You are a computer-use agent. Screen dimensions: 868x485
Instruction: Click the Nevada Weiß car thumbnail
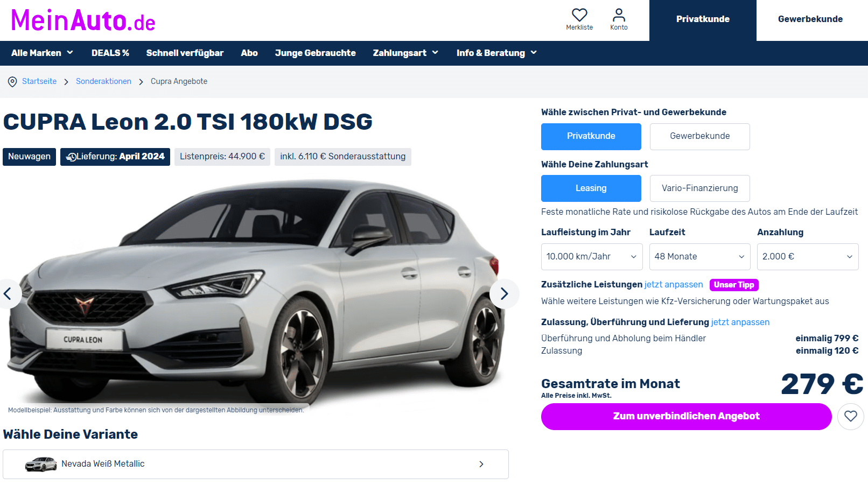(x=41, y=464)
